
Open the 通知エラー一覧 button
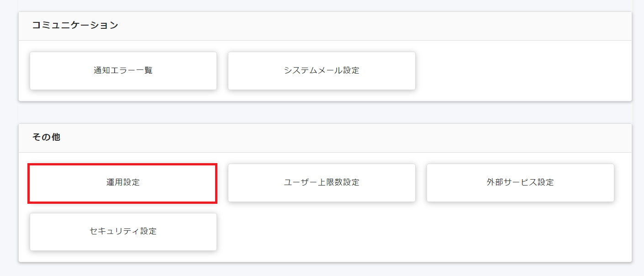coord(123,71)
